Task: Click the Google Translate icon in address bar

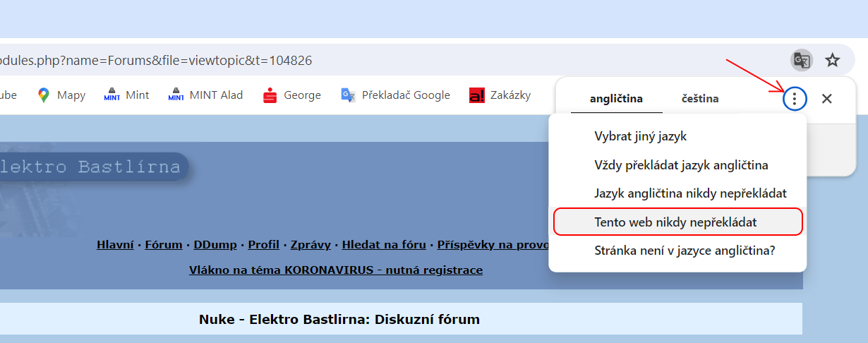Action: tap(801, 60)
